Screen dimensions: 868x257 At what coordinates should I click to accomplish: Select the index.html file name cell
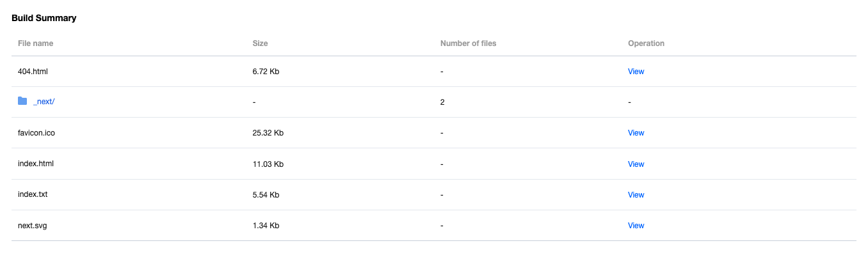(x=36, y=164)
